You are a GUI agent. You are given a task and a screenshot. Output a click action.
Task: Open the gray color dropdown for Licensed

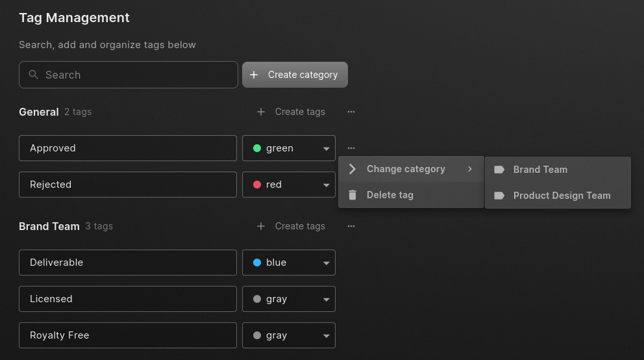pyautogui.click(x=289, y=299)
